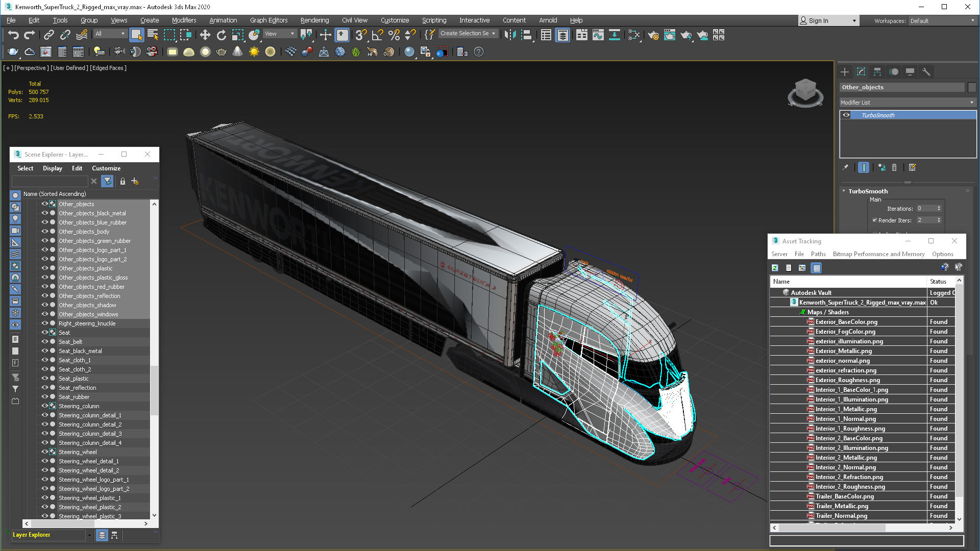This screenshot has height=551, width=980.
Task: Click the [Edged Faces] viewport label
Action: pyautogui.click(x=108, y=68)
